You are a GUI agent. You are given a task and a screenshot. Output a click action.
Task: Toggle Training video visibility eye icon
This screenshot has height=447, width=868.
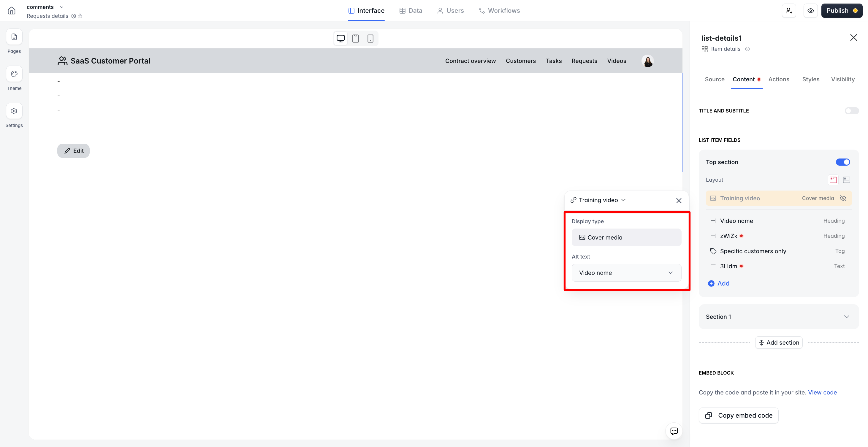click(x=843, y=198)
